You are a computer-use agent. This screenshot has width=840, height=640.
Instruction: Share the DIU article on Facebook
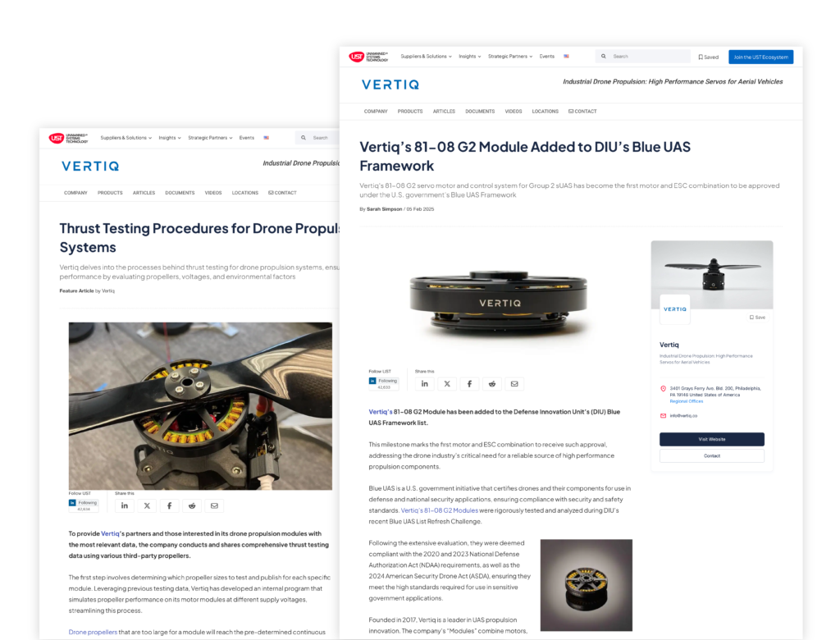(469, 384)
